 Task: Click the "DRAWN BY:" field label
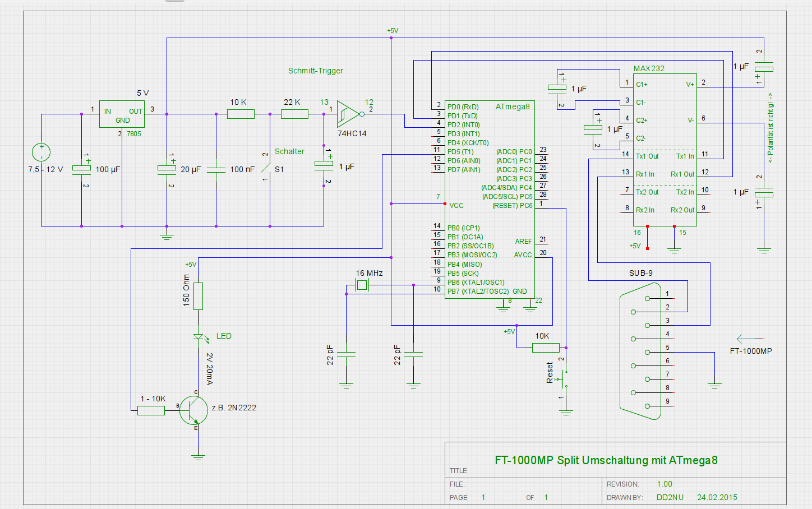click(625, 498)
